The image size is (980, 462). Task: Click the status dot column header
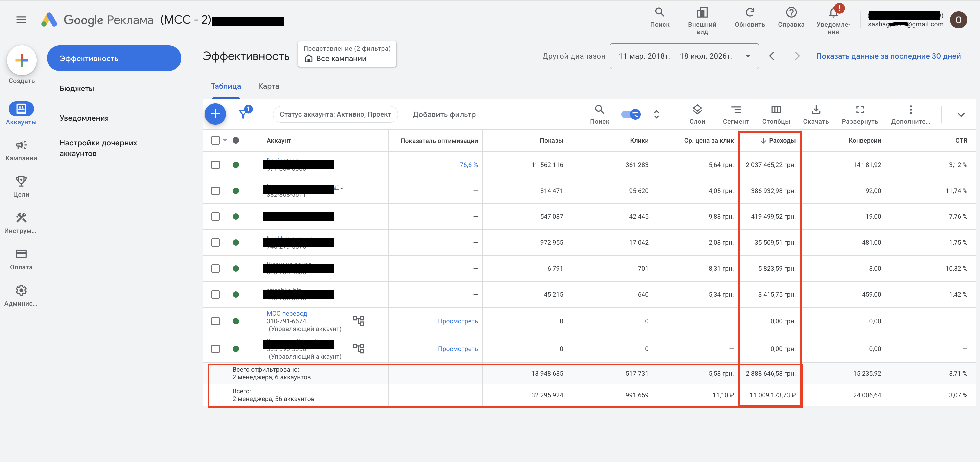[236, 140]
